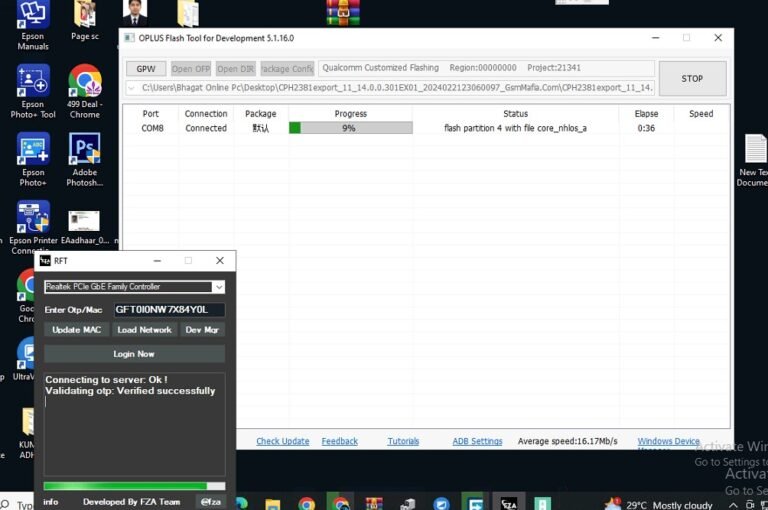Screen dimensions: 768x510
Task: Open Microsoft Edge from taskbar
Action: 241,504
